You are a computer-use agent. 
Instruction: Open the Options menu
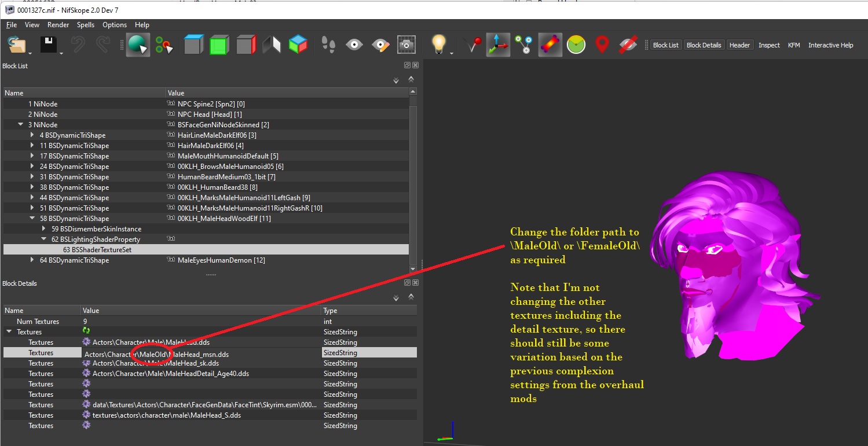tap(115, 25)
